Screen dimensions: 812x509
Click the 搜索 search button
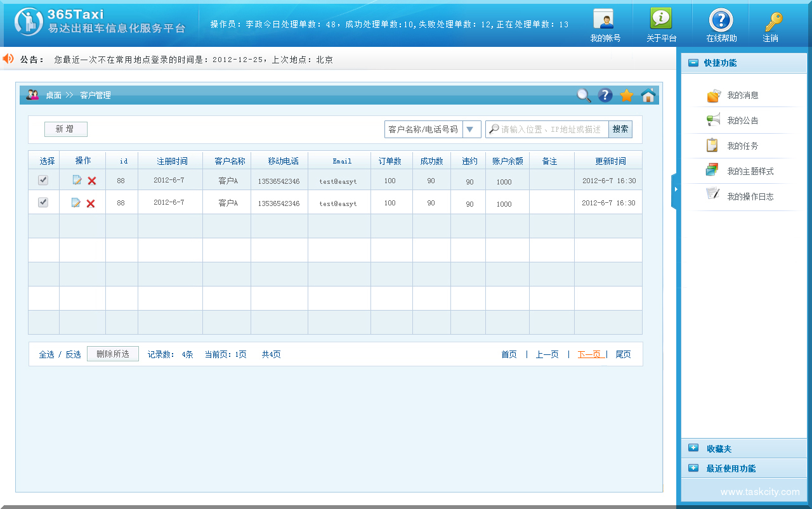pyautogui.click(x=620, y=129)
